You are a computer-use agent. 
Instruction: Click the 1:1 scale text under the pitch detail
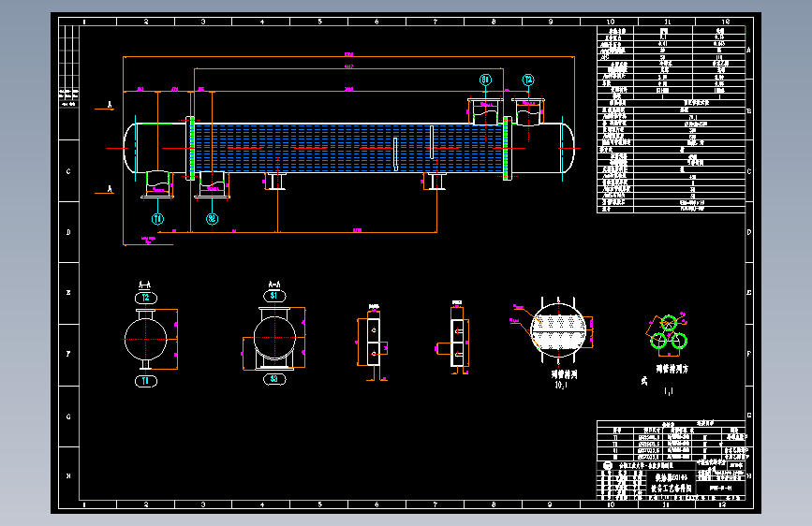[x=669, y=392]
